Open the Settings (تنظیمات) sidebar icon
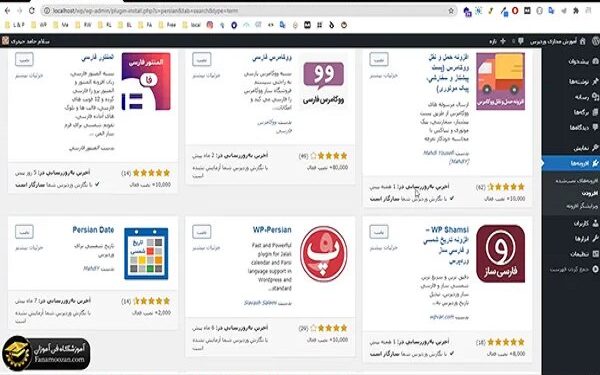The width and height of the screenshot is (600, 375). pos(595,254)
